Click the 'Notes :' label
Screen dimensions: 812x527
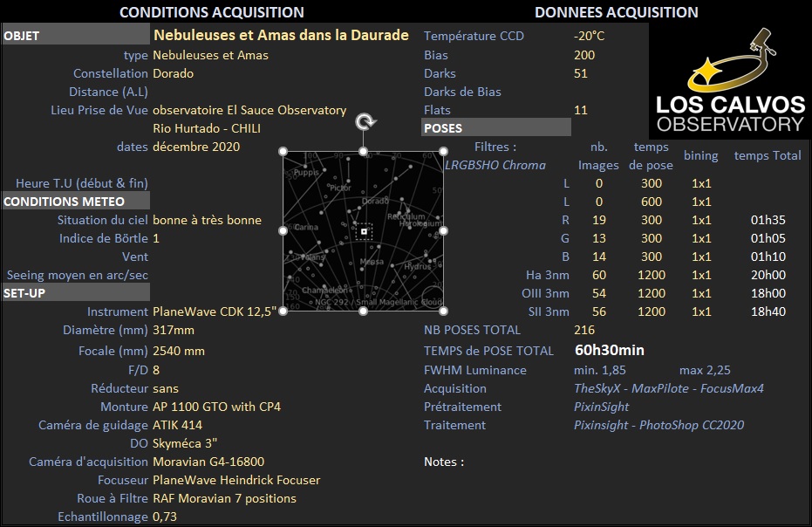444,462
